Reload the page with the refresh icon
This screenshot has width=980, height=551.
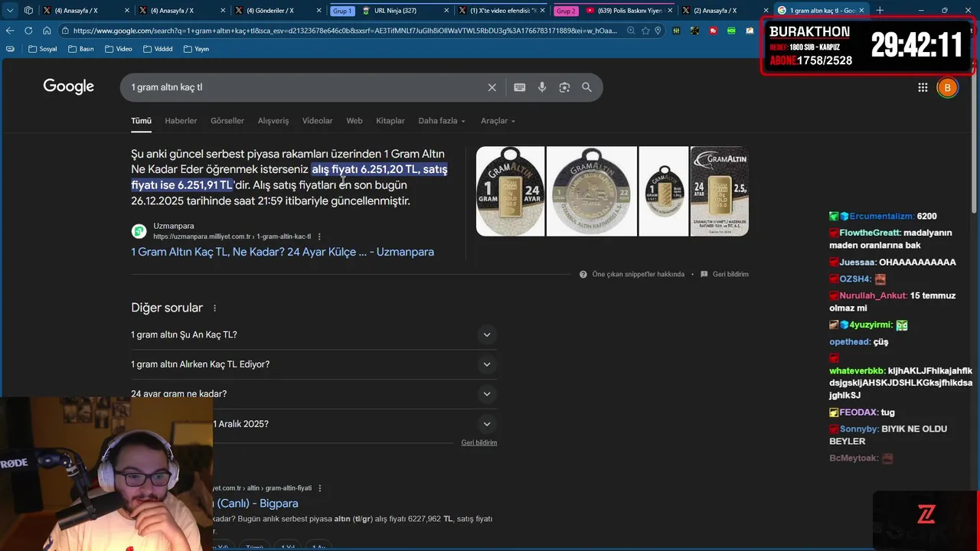click(x=28, y=31)
